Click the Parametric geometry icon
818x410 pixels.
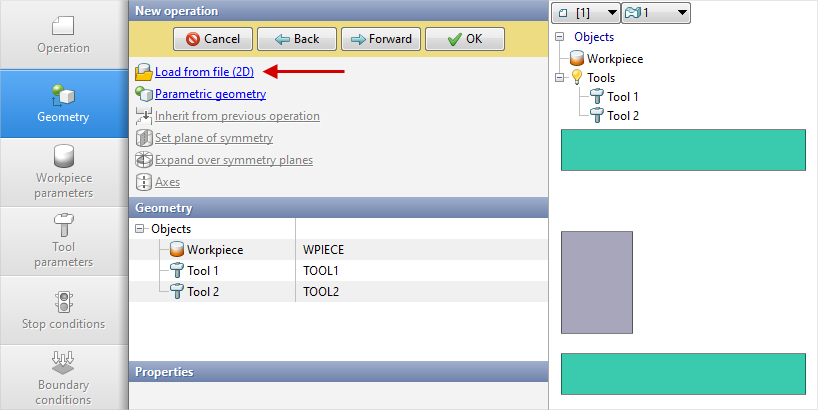(144, 94)
